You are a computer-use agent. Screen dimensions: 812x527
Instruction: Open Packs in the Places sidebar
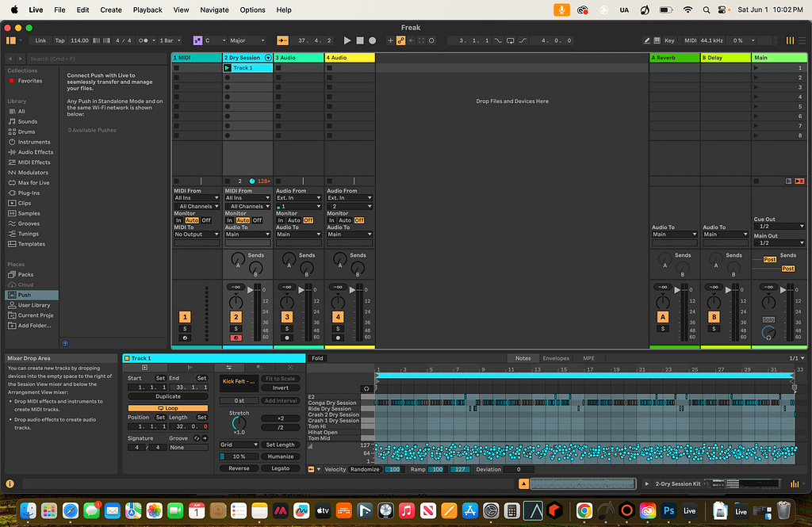click(25, 274)
